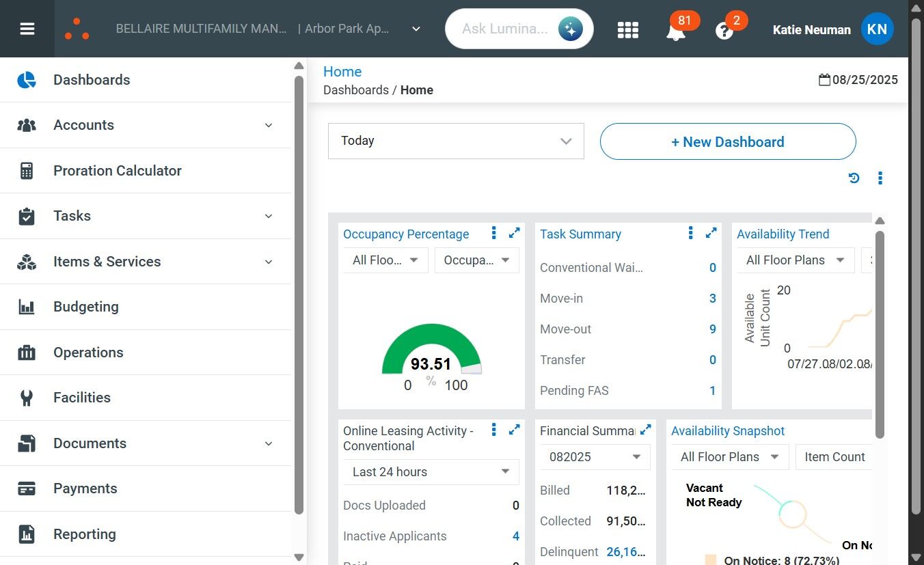Screen dimensions: 924x565
Task: Open the 082025 period dropdown
Action: click(x=595, y=457)
